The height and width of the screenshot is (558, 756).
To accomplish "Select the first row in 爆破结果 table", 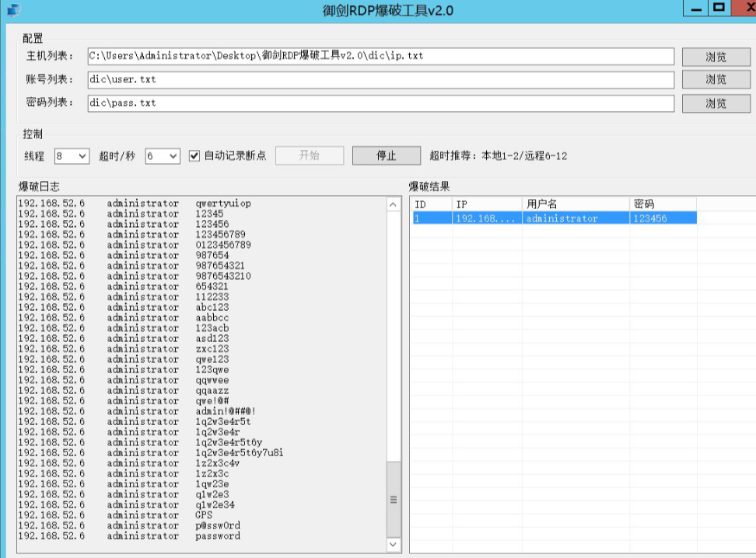I will 554,219.
